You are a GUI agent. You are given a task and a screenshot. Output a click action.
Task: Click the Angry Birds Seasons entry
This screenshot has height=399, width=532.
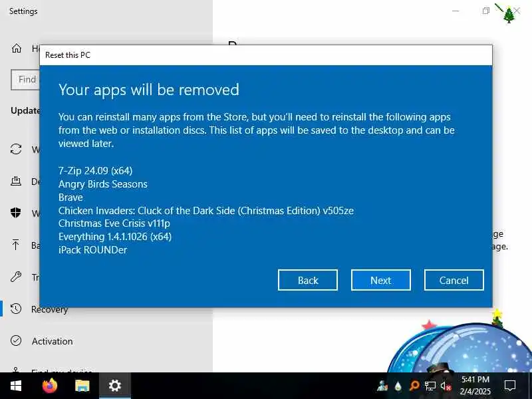coord(103,184)
